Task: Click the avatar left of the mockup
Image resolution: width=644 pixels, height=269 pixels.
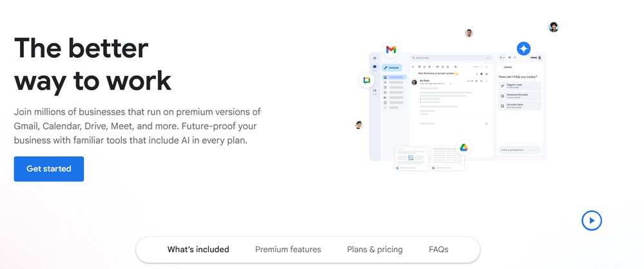Action: (x=358, y=125)
